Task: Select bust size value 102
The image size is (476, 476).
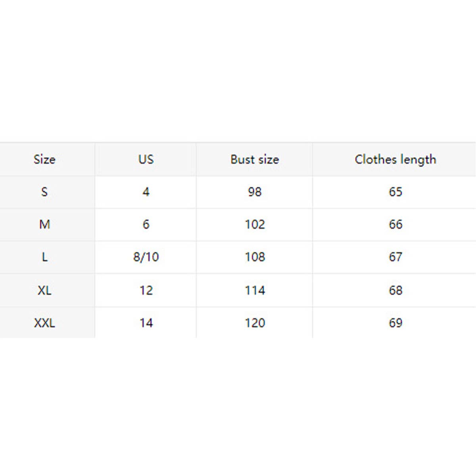Action: 255,225
